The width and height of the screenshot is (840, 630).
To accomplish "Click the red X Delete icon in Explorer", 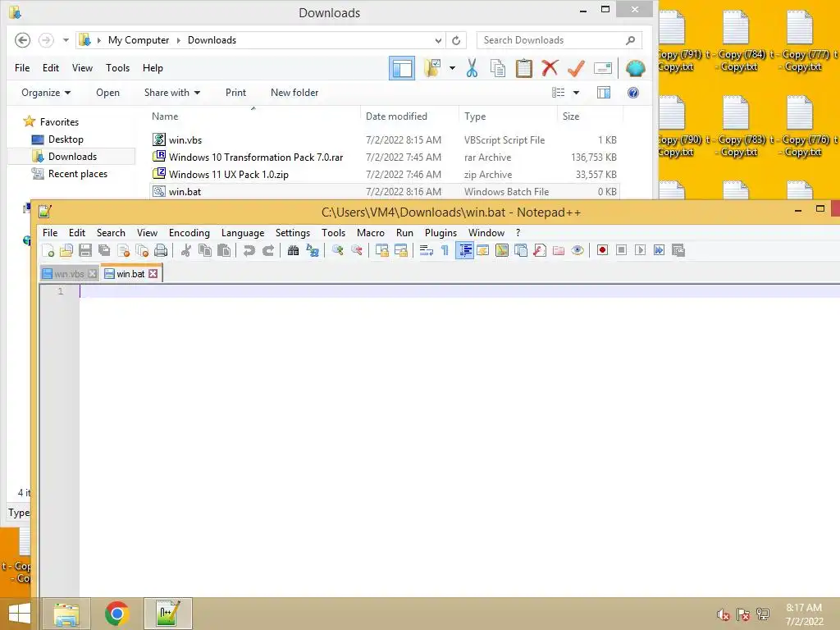I will [x=550, y=68].
